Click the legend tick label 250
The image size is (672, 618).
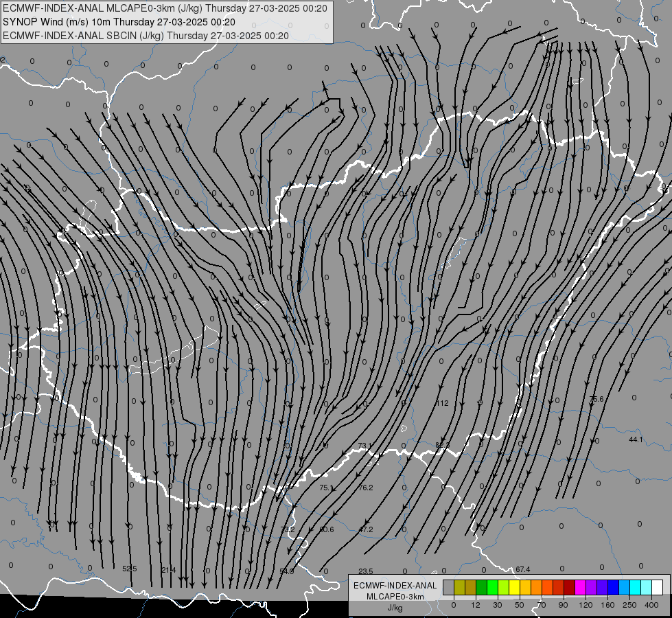coord(629,605)
